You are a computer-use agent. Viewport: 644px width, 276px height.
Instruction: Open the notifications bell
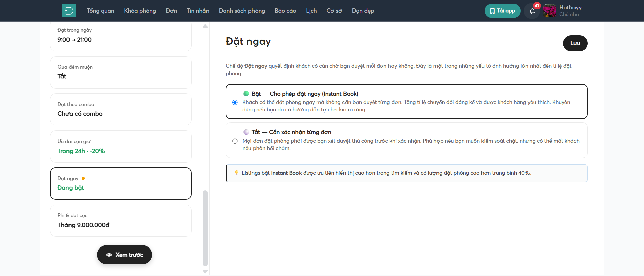coord(532,11)
